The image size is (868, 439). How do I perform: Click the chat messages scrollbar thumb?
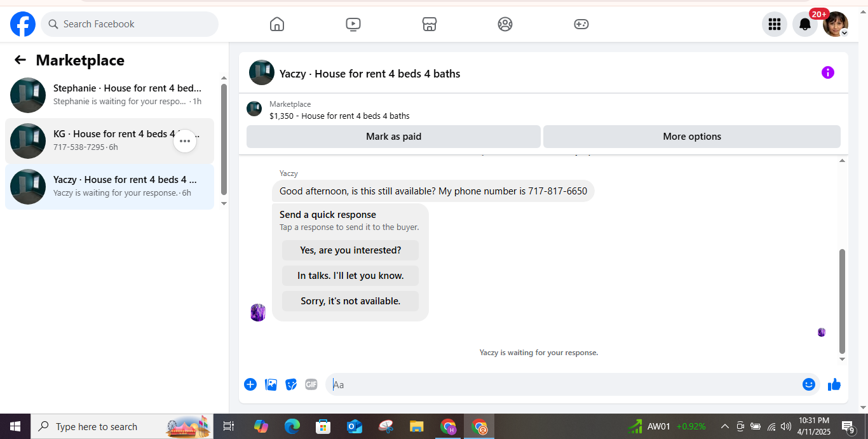coord(843,301)
